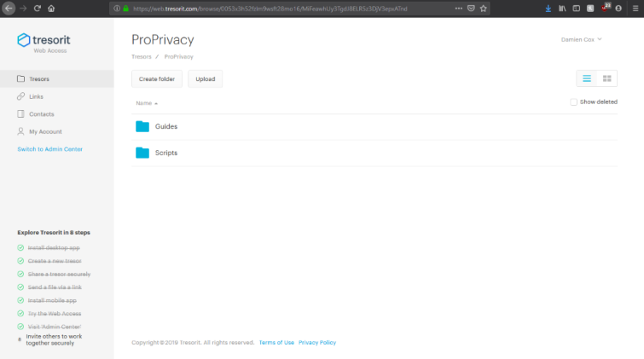Image resolution: width=644 pixels, height=359 pixels.
Task: Bookmark this page with the star
Action: [x=484, y=9]
